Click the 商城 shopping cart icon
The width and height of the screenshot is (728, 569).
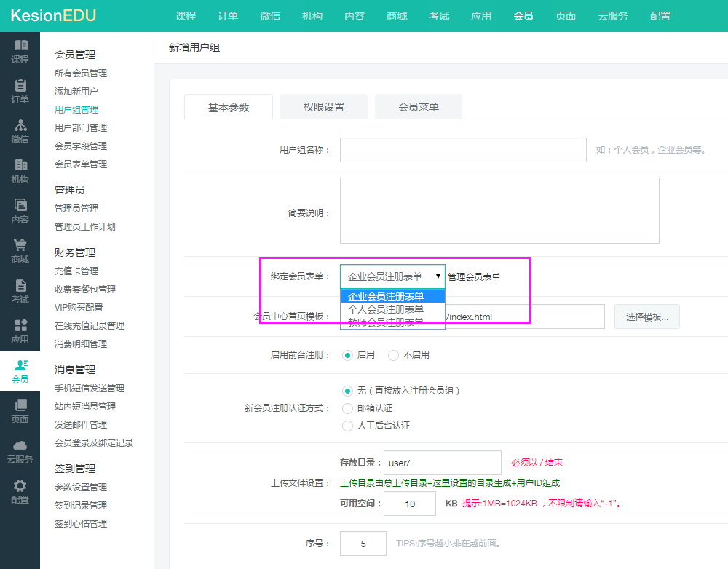click(20, 246)
